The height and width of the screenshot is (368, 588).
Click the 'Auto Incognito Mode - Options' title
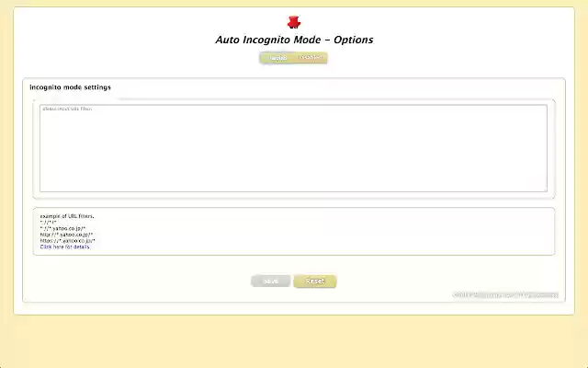point(294,40)
